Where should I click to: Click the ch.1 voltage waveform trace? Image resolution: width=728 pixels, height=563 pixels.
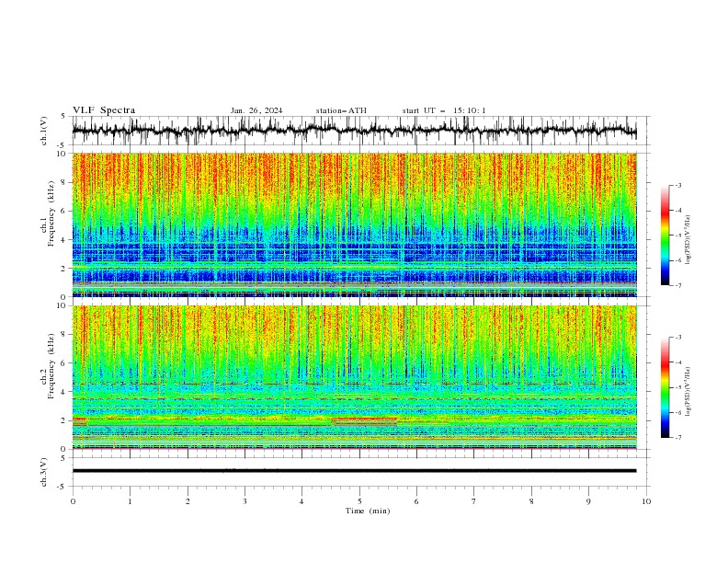coord(354,131)
